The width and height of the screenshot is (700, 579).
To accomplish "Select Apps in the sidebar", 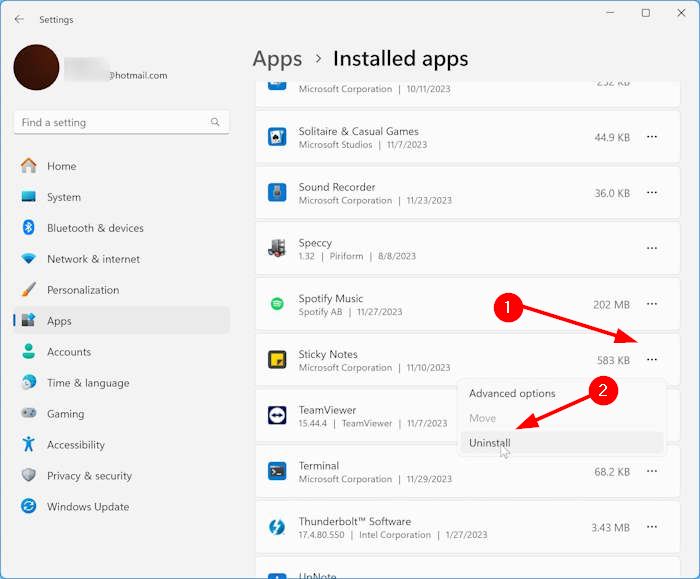I will pos(121,321).
